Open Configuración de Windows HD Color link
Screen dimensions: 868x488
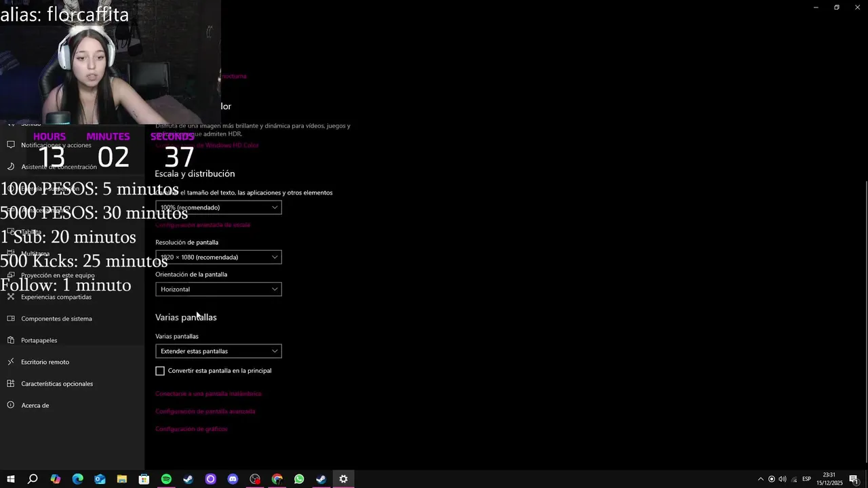tap(207, 145)
